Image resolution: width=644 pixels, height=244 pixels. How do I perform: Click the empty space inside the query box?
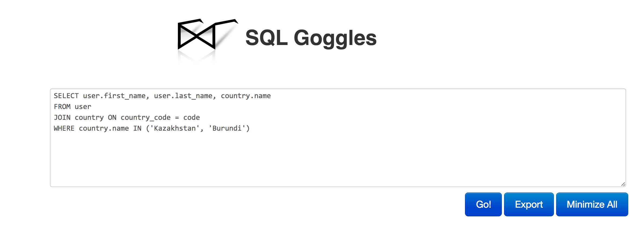point(338,160)
